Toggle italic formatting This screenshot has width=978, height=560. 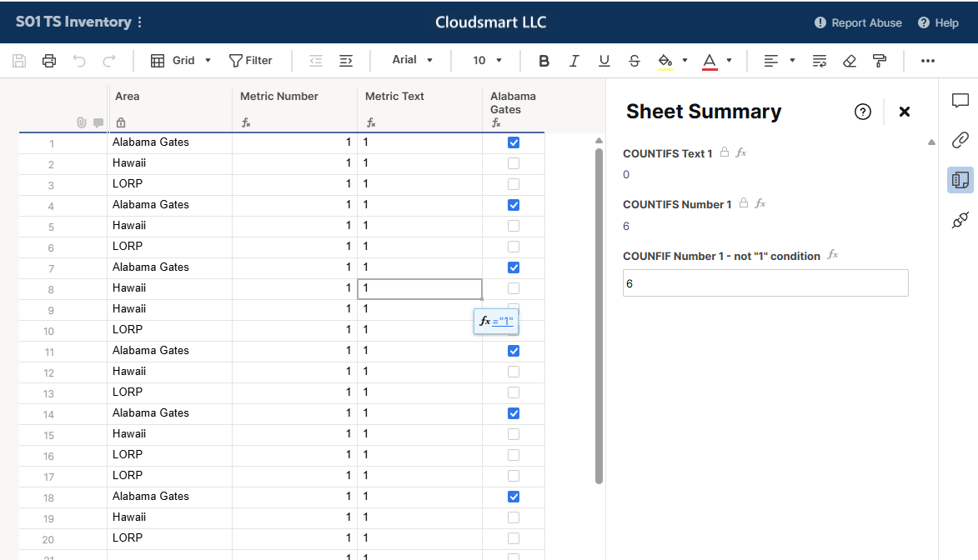(574, 61)
